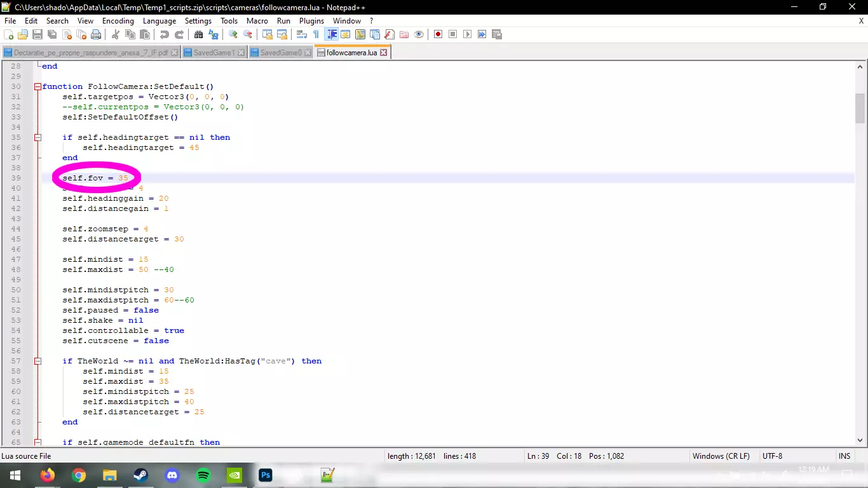The width and height of the screenshot is (868, 488).
Task: Click the New file toolbar icon
Action: pos(9,34)
